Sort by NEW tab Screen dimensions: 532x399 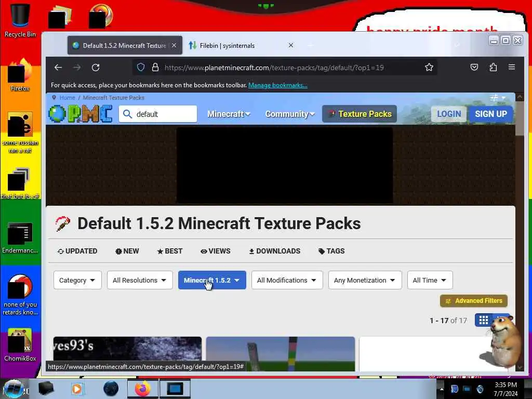click(127, 251)
